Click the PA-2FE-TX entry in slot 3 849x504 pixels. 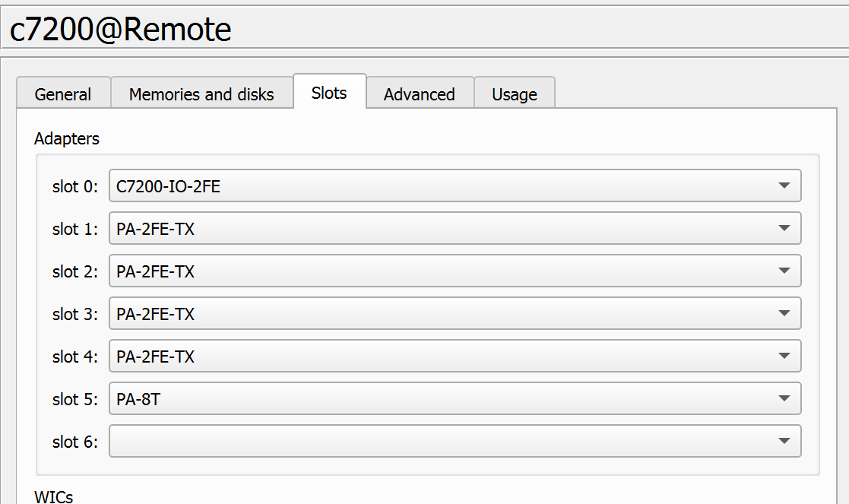click(x=156, y=314)
